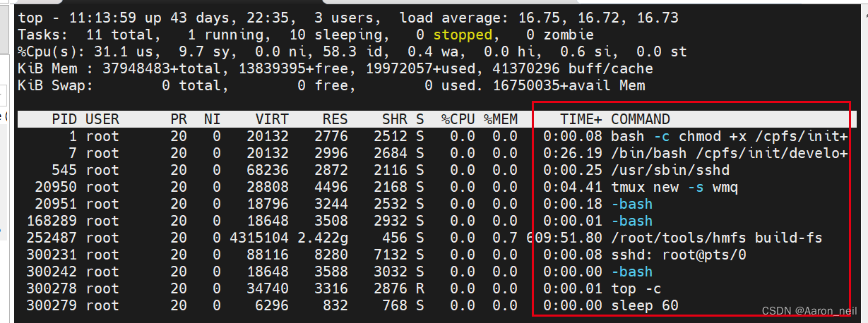Click PID 252487
The image size is (868, 323).
tap(52, 238)
